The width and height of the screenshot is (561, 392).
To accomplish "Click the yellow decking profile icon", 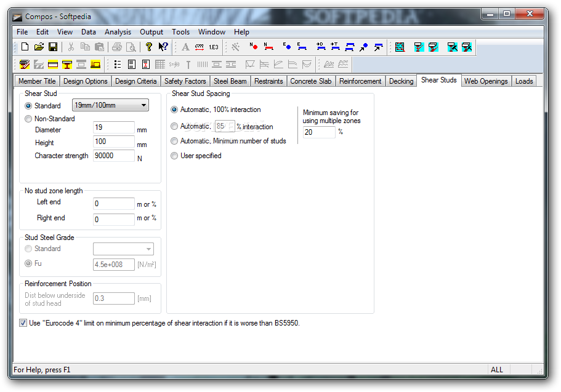I will coord(95,65).
